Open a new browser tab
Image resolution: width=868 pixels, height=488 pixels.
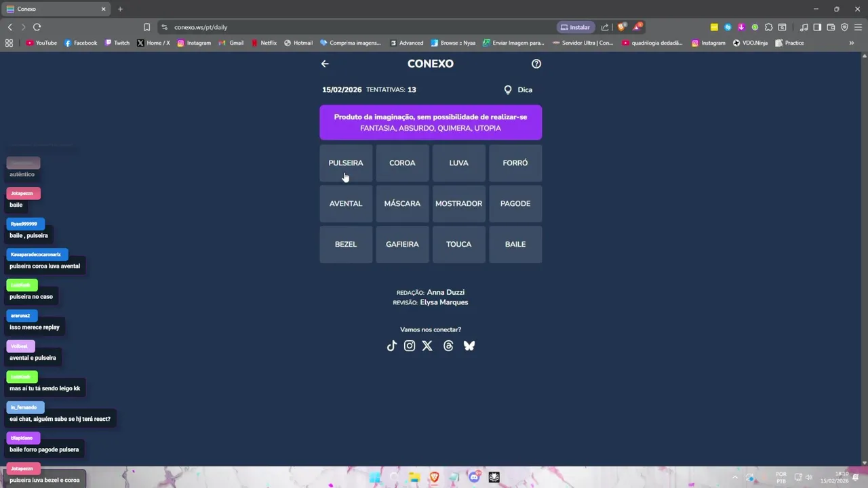click(120, 9)
